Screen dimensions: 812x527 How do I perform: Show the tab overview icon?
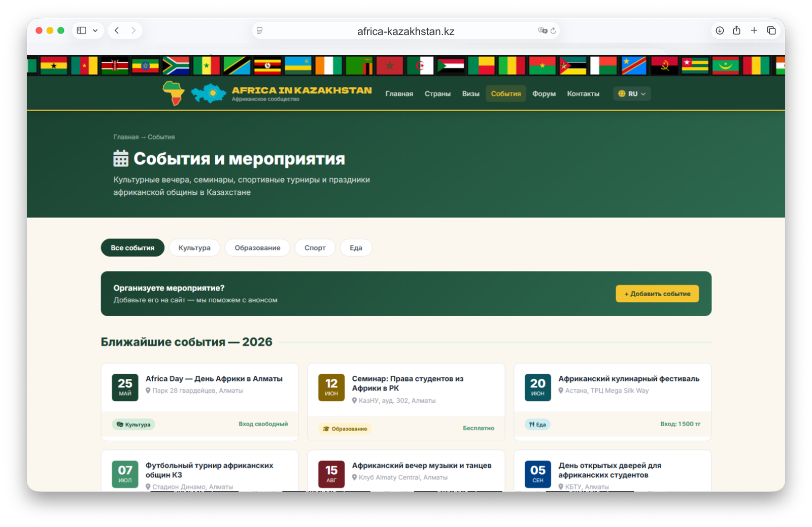tap(771, 30)
